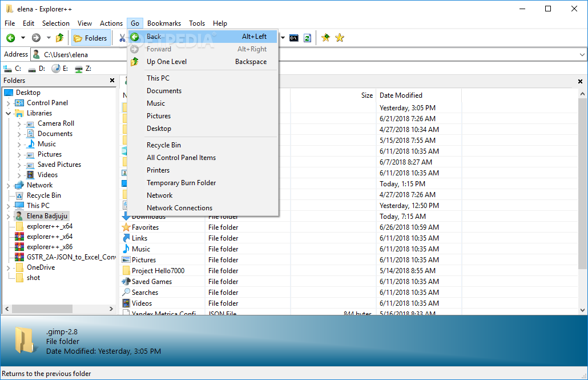588x380 pixels.
Task: Open the Back history dropdown arrow
Action: tap(23, 38)
